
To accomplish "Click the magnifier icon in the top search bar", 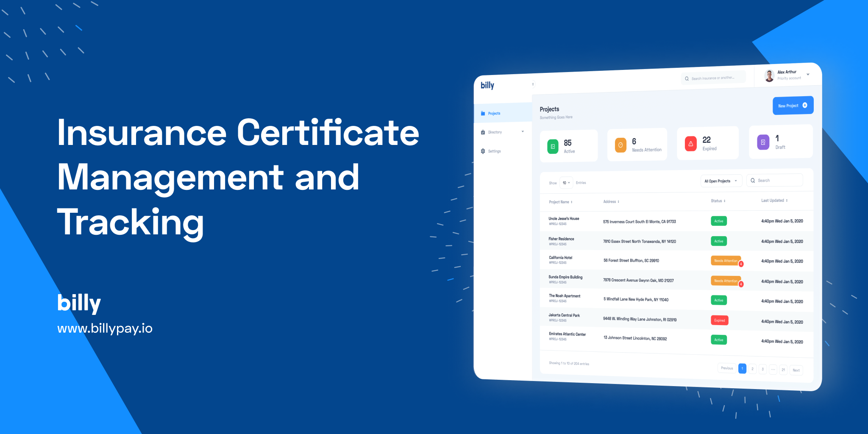I will (687, 78).
